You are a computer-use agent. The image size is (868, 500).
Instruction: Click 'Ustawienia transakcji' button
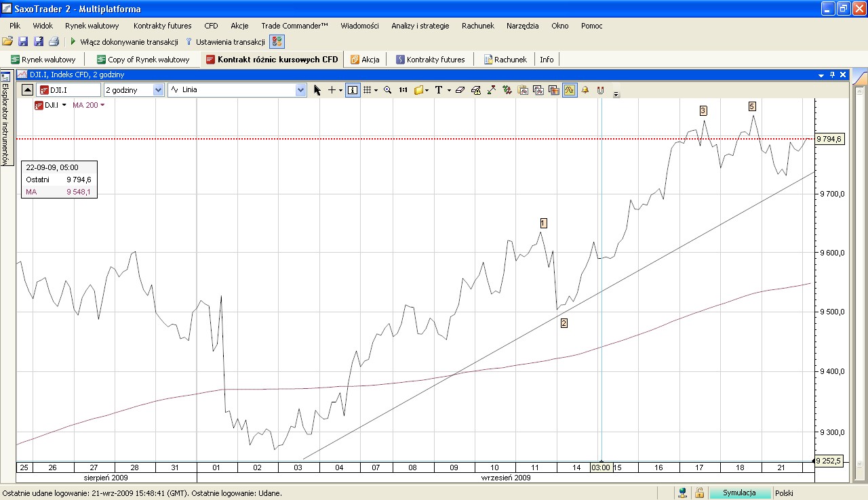[x=225, y=42]
